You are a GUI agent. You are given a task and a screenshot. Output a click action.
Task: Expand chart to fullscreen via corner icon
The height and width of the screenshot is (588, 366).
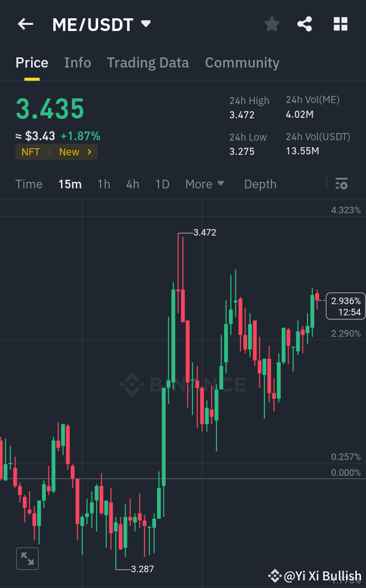[27, 559]
